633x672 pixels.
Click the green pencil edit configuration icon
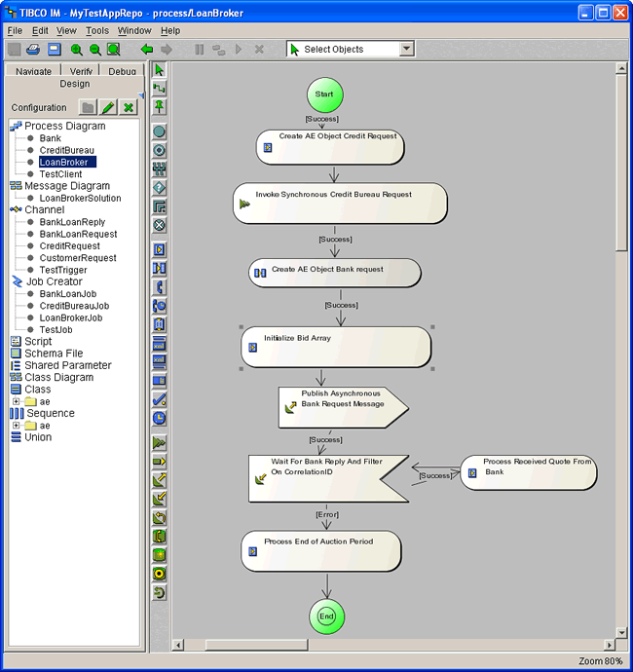click(x=108, y=107)
